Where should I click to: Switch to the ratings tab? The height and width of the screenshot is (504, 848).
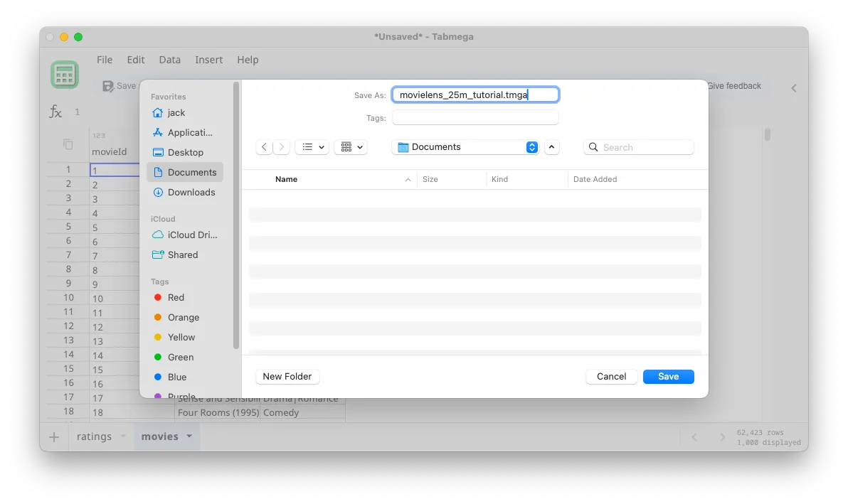[x=94, y=436]
